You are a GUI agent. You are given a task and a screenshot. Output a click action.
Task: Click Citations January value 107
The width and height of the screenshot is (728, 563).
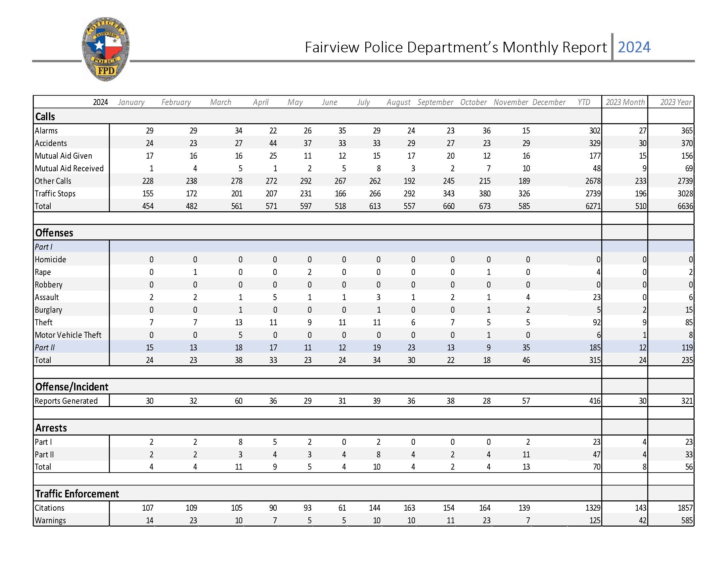(148, 508)
